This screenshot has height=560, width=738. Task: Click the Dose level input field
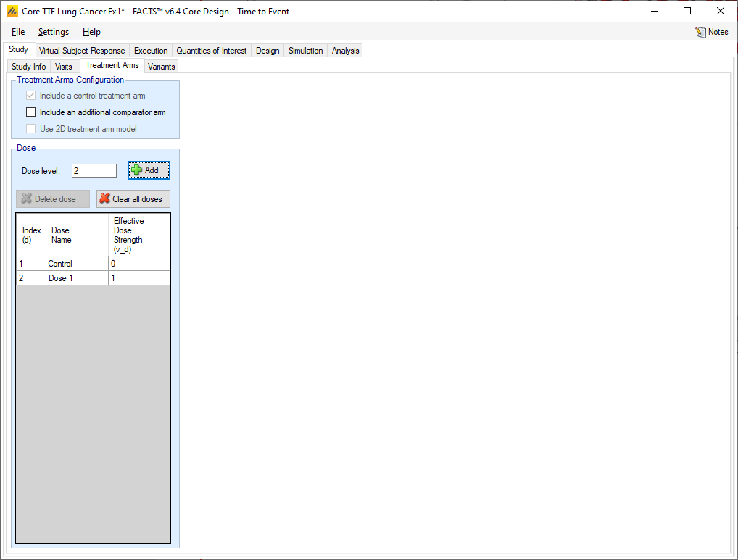click(94, 171)
